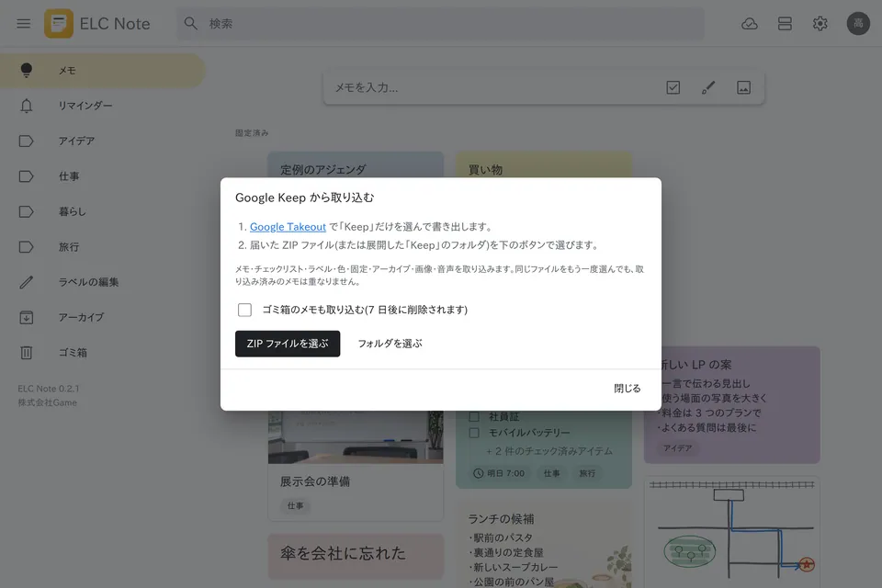The height and width of the screenshot is (588, 882).
Task: Click the 明日 7:00 reminder chip
Action: [x=499, y=473]
